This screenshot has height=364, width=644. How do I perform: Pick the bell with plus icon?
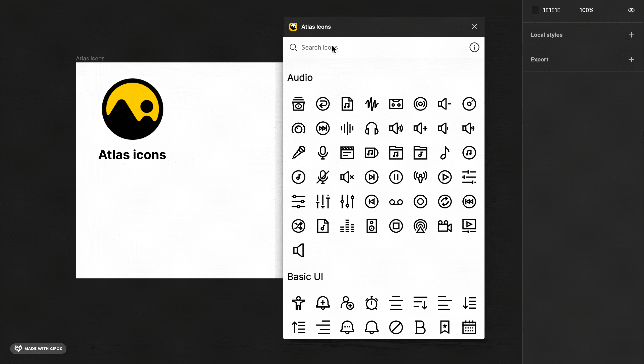point(323,303)
